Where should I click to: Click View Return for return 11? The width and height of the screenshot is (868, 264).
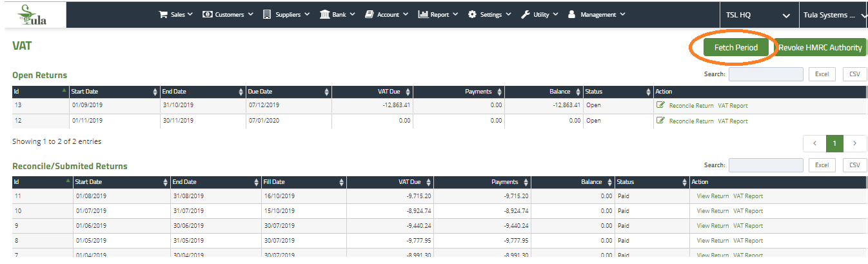[713, 196]
